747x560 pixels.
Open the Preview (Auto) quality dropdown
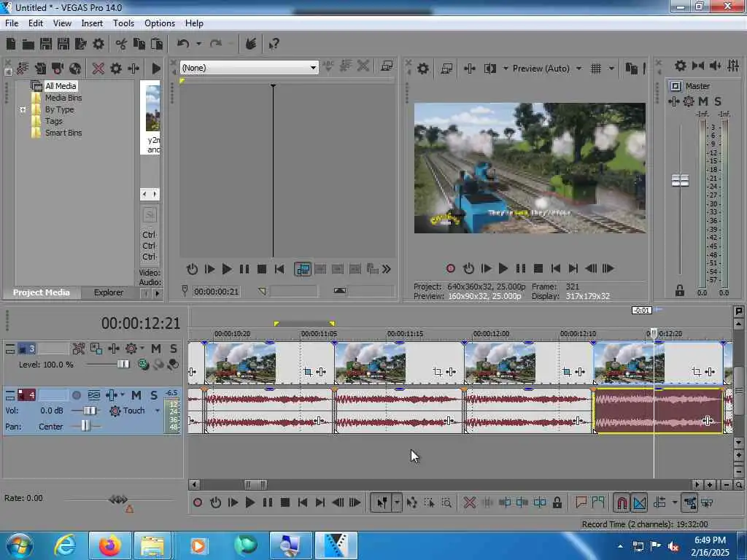point(578,69)
